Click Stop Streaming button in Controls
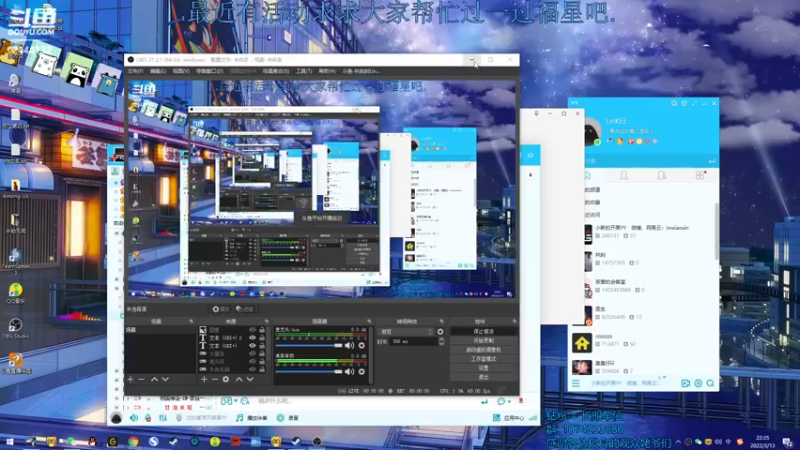The width and height of the screenshot is (800, 450). click(484, 332)
